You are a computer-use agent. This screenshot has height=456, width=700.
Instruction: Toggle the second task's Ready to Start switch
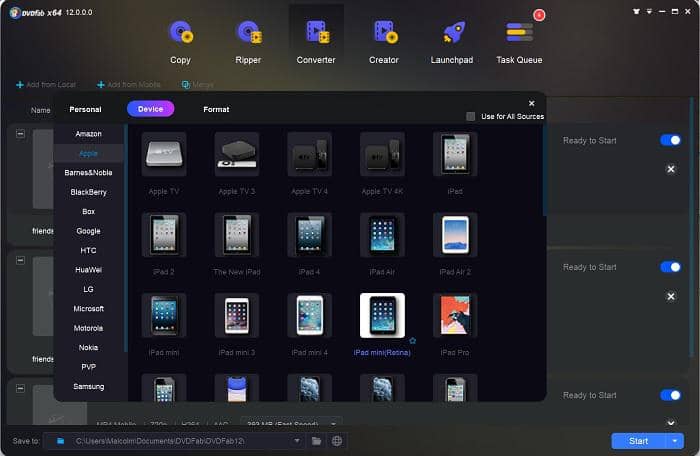coord(670,267)
